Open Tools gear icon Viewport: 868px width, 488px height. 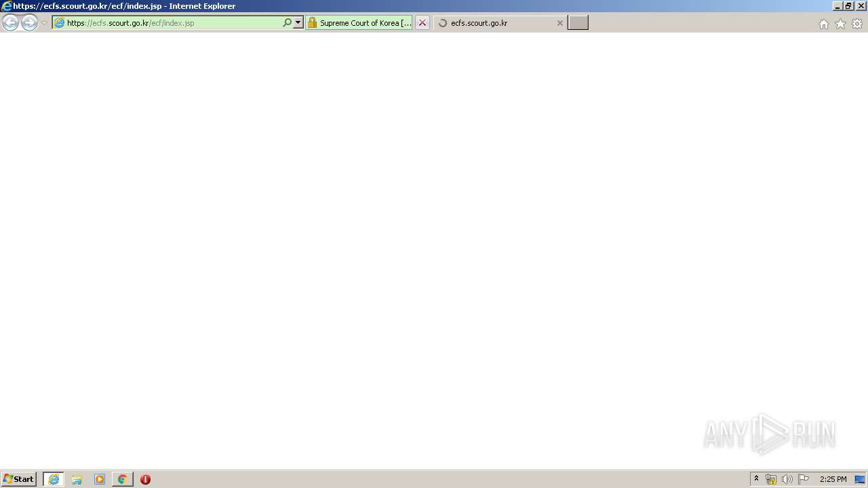point(857,24)
